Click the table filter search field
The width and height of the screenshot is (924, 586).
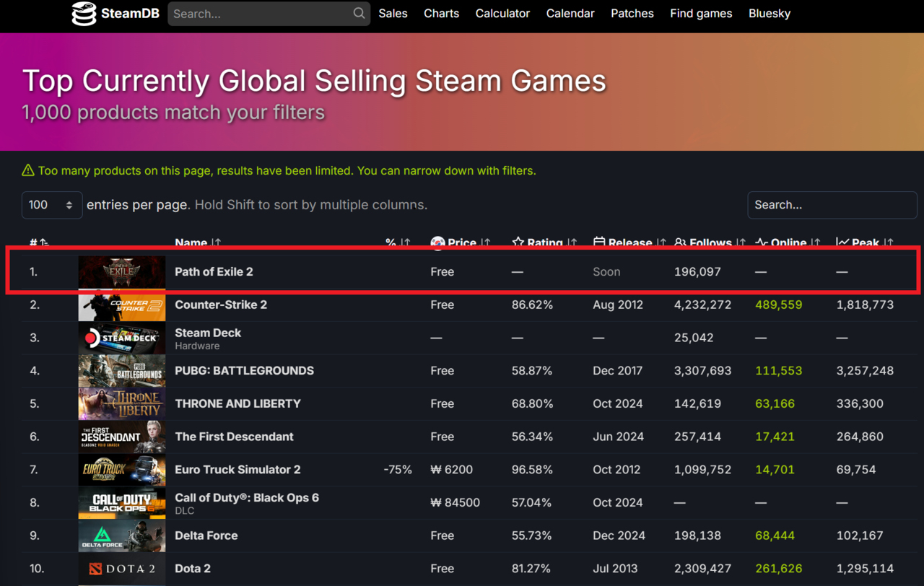pyautogui.click(x=832, y=205)
